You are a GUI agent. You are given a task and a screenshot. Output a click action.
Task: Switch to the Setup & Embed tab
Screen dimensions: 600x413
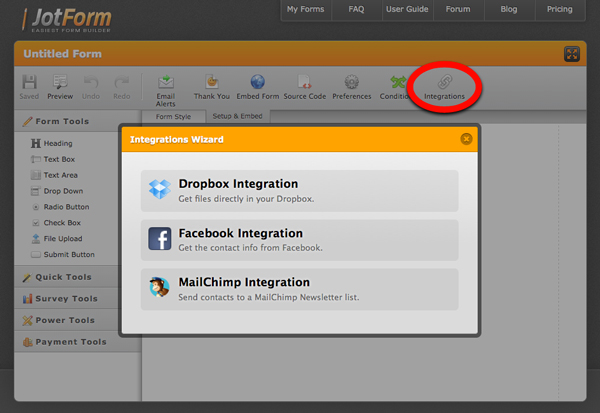point(237,116)
